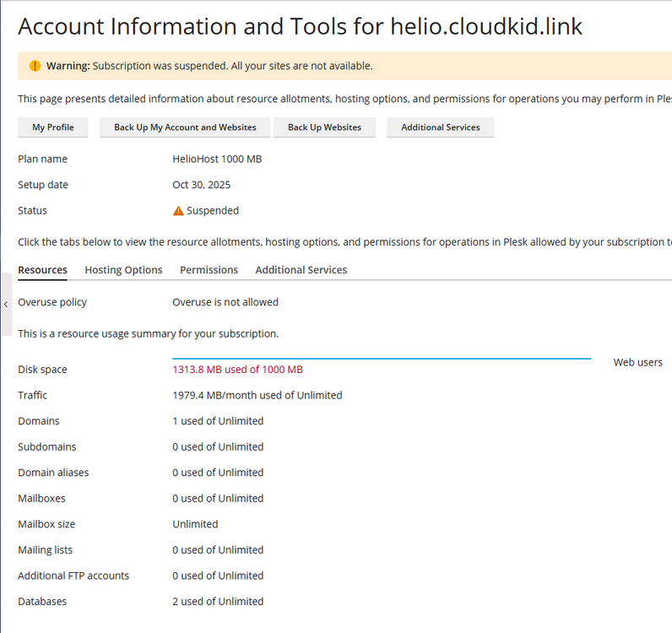Click the Web users label
672x633 pixels.
[637, 363]
